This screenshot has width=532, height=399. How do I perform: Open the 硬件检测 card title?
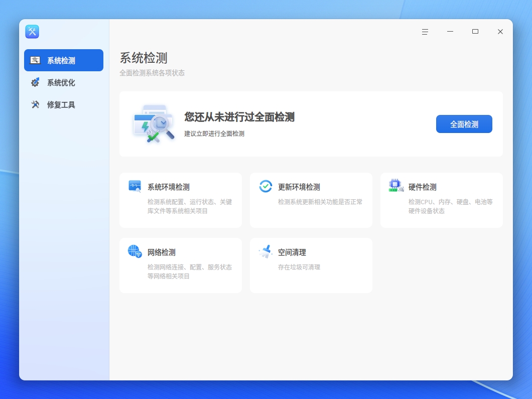[x=422, y=187]
